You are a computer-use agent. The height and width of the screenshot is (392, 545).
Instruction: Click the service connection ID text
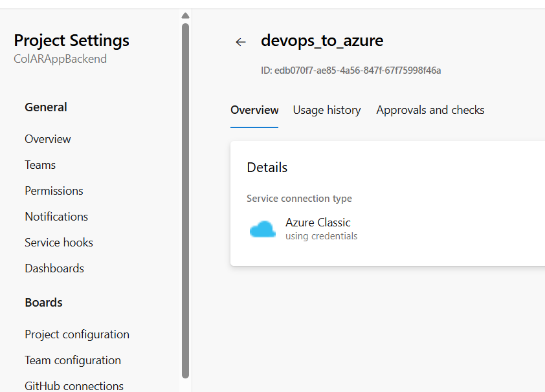(351, 71)
